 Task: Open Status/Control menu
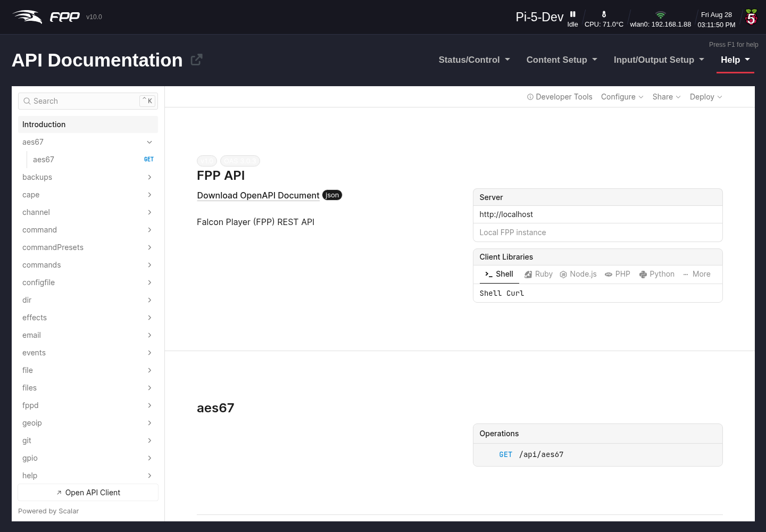[x=474, y=60]
